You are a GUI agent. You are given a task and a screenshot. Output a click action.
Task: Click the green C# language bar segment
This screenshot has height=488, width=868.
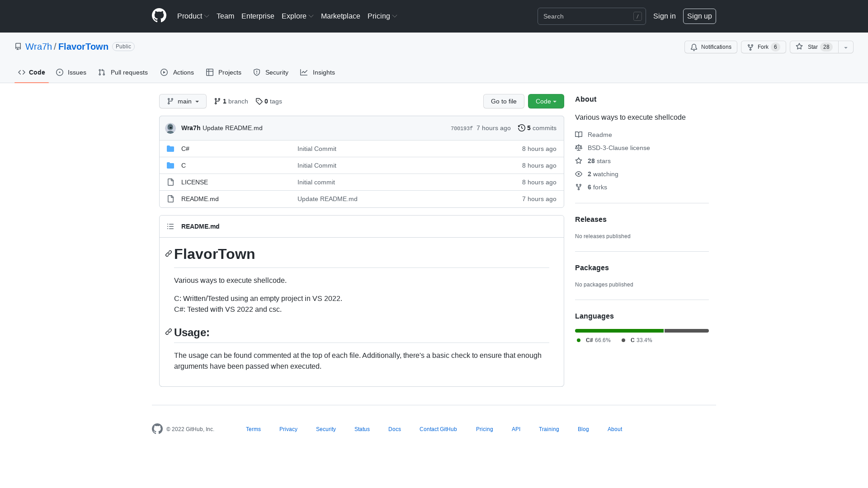(619, 331)
